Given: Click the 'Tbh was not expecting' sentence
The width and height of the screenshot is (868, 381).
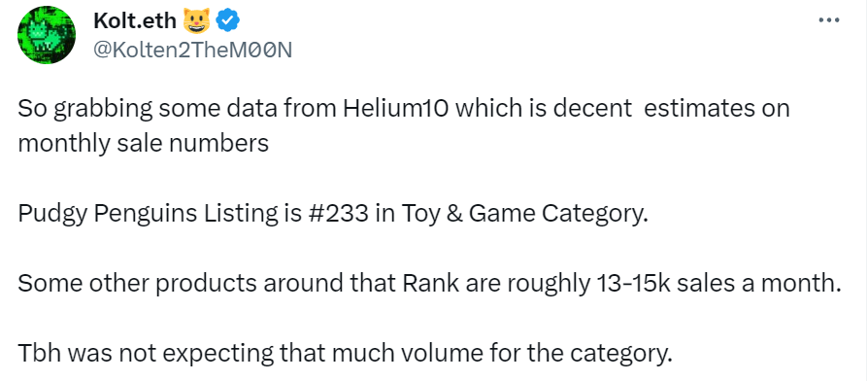Looking at the screenshot, I should pos(344,355).
